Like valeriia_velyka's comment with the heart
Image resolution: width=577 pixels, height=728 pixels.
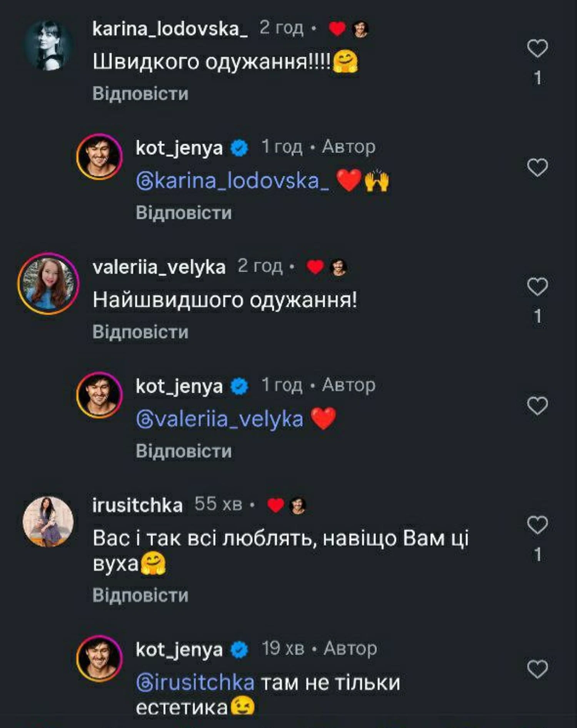tap(537, 287)
